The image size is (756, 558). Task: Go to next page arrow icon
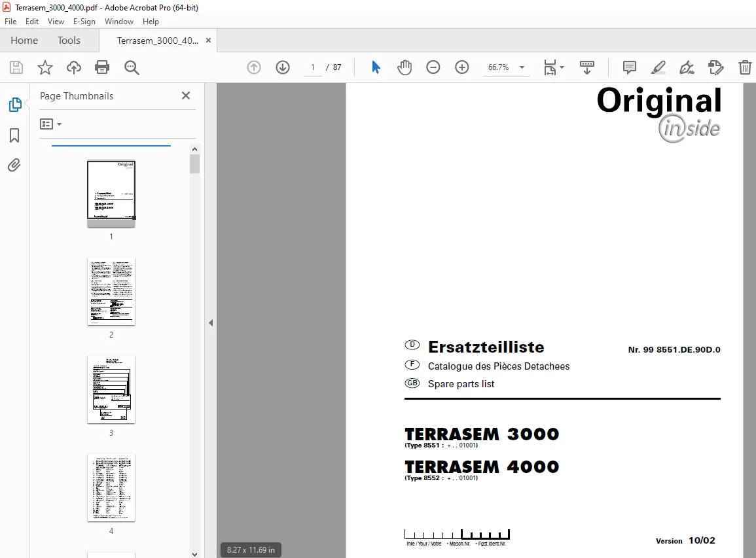click(283, 67)
